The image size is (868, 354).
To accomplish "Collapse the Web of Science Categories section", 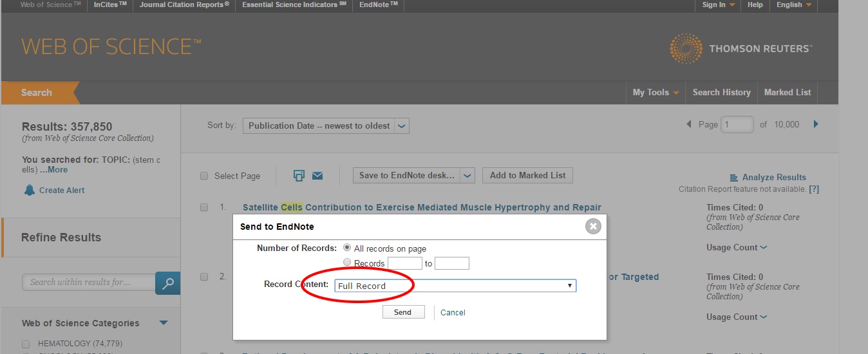I will point(164,323).
